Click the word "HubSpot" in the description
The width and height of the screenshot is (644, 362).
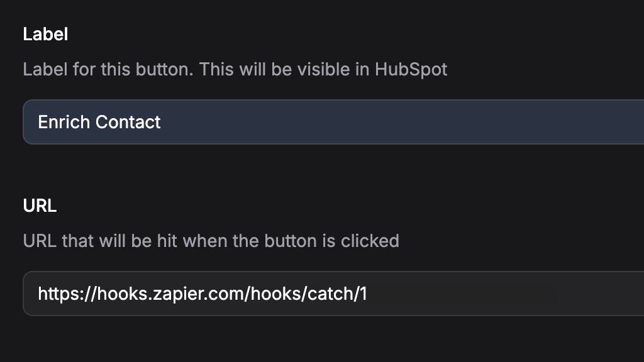[x=411, y=69]
